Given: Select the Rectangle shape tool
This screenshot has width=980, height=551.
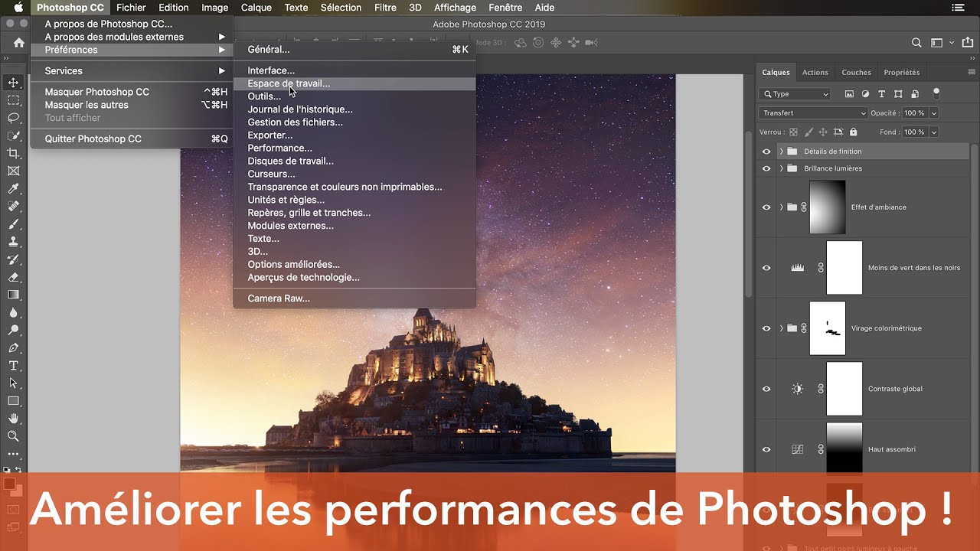Looking at the screenshot, I should coord(13,400).
